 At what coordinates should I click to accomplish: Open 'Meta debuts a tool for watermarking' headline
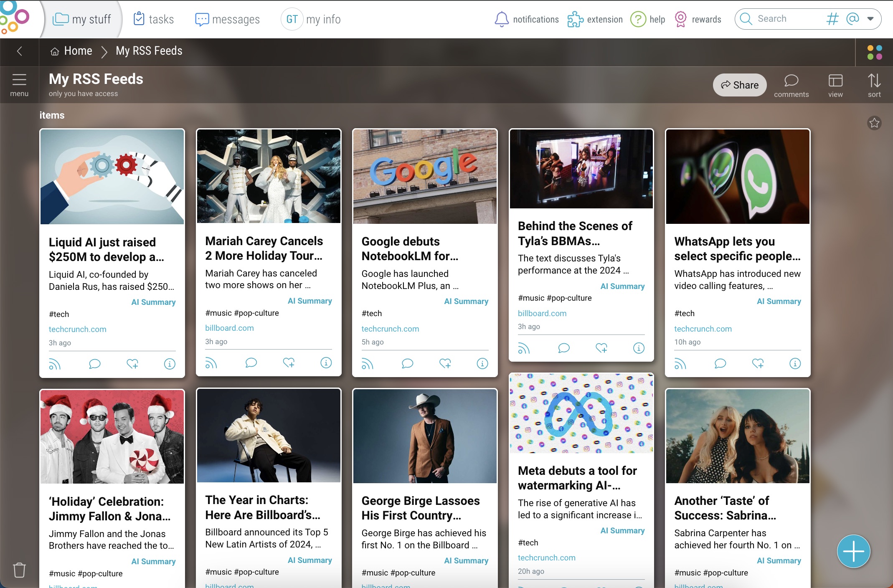tap(577, 478)
